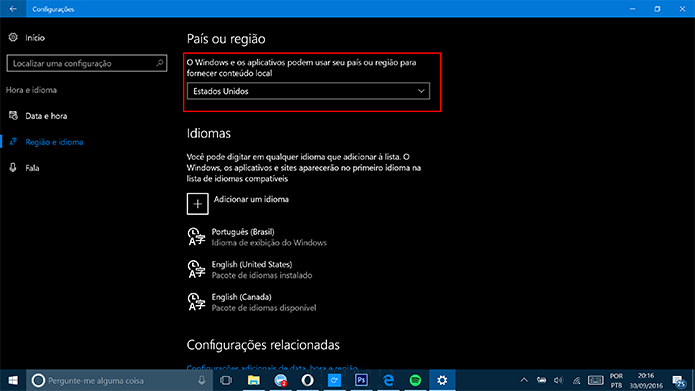Click the Início gear icon
Image resolution: width=695 pixels, height=391 pixels.
point(13,38)
